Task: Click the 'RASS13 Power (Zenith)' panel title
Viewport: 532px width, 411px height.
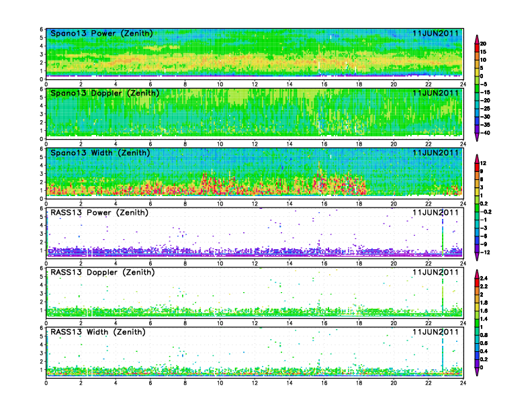Action: (99, 213)
